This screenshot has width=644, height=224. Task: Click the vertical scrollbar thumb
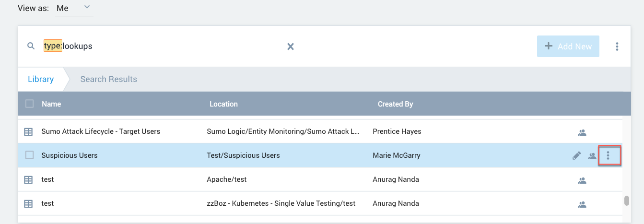[626, 200]
